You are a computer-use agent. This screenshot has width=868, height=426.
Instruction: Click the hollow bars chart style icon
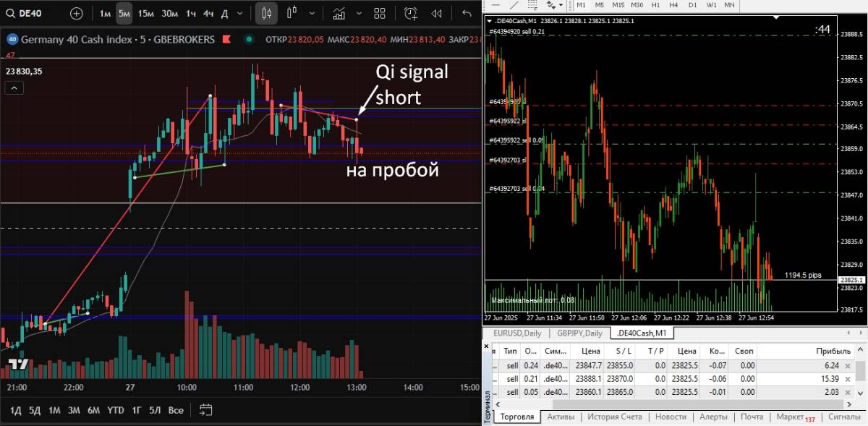click(x=293, y=13)
